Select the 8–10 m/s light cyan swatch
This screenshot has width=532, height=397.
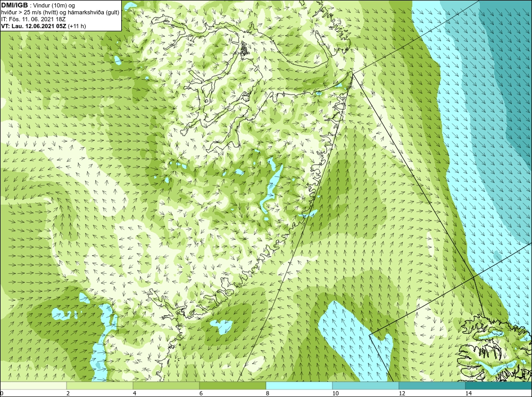[x=299, y=385]
